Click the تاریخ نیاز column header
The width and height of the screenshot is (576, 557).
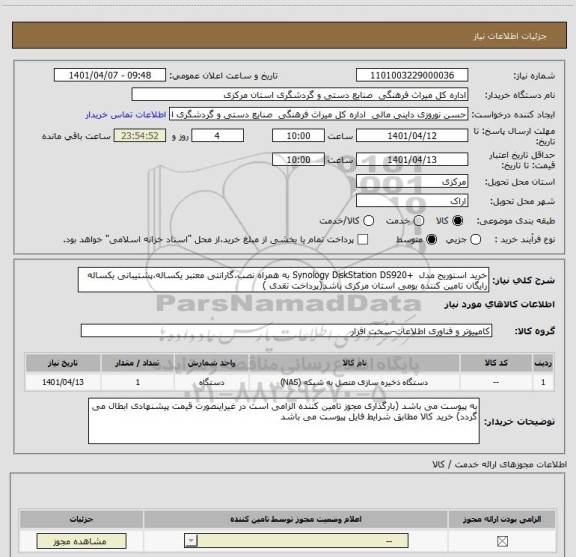63,363
